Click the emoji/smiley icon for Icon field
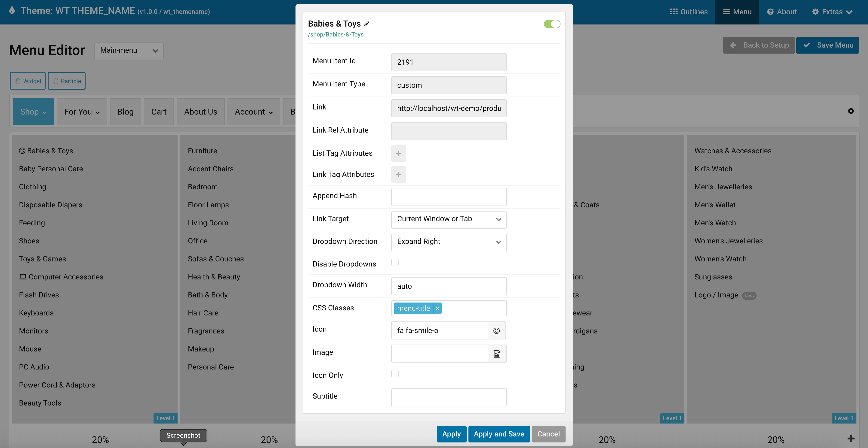Screen dimensions: 868x448 point(496,330)
